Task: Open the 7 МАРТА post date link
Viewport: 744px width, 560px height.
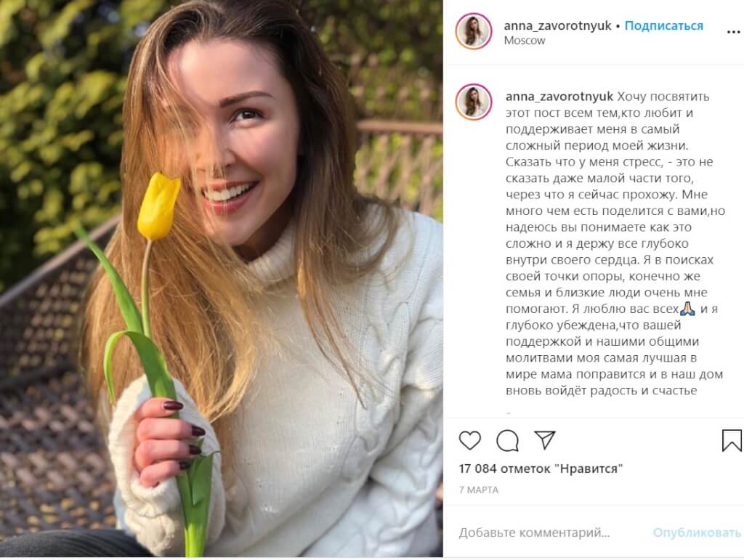Action: 478,490
